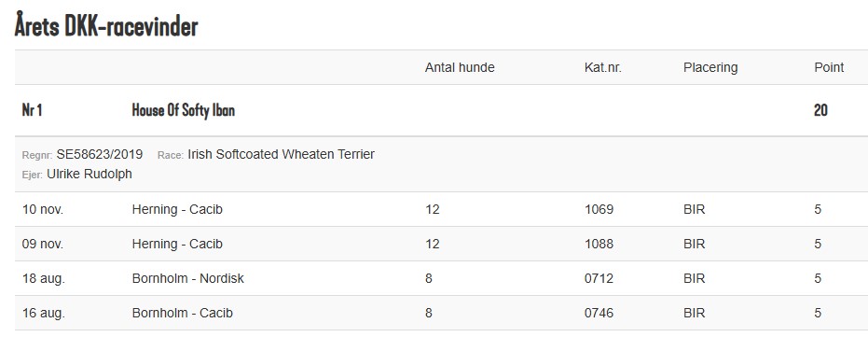Click the Årets DKK-racevinder heading
The image size is (868, 337).
106,25
